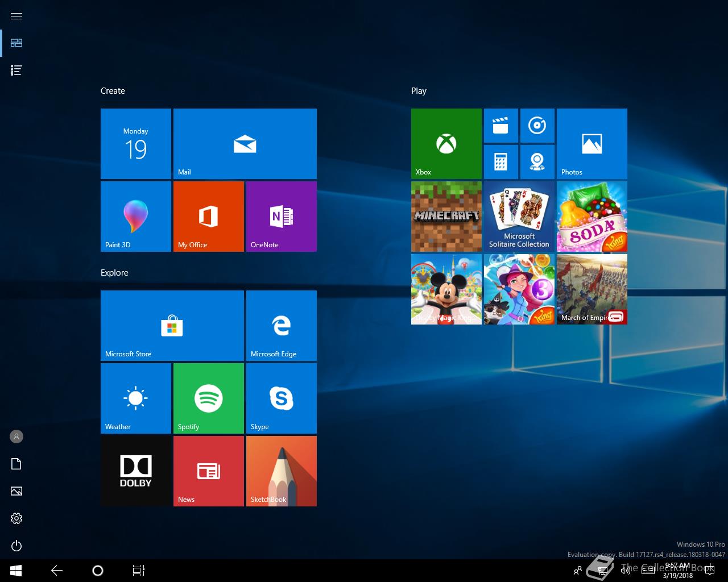
Task: Launch Spotify tile
Action: [209, 398]
